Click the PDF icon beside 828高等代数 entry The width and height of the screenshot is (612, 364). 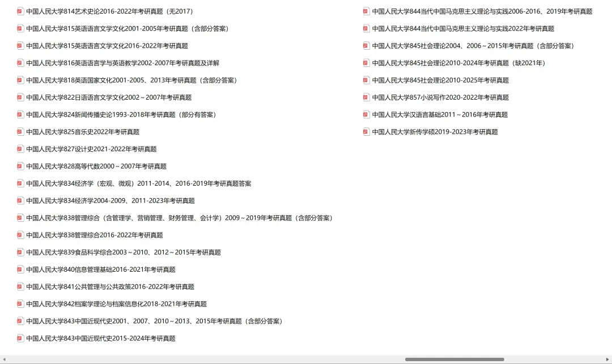click(20, 166)
